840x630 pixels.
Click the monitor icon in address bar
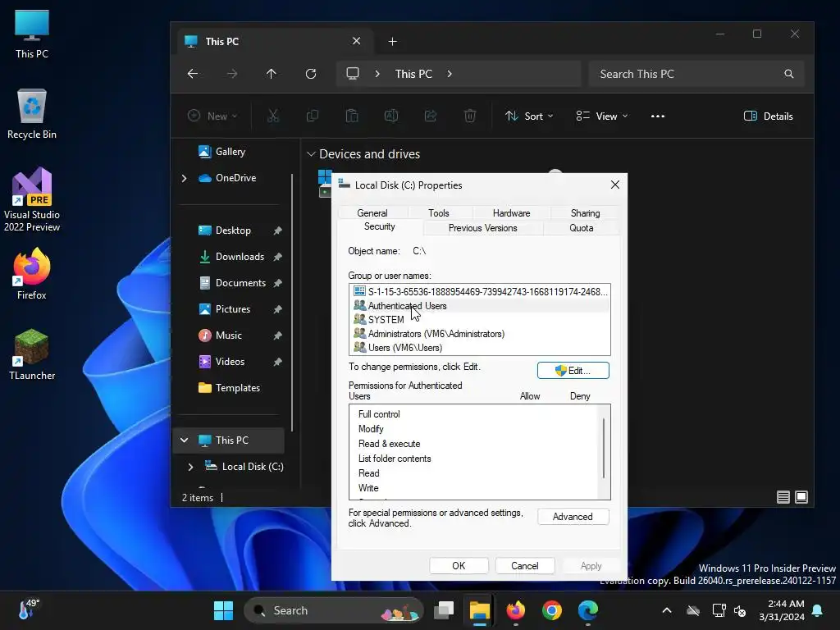(353, 73)
